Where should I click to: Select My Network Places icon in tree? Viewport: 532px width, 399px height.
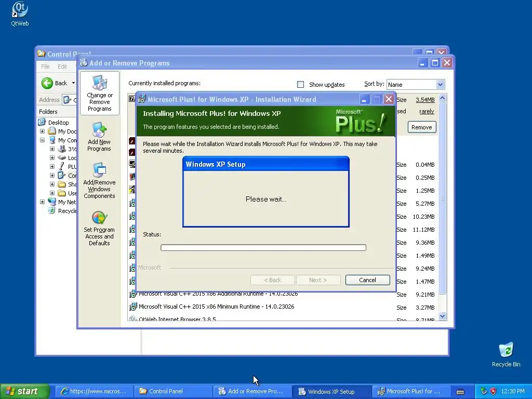pos(52,202)
